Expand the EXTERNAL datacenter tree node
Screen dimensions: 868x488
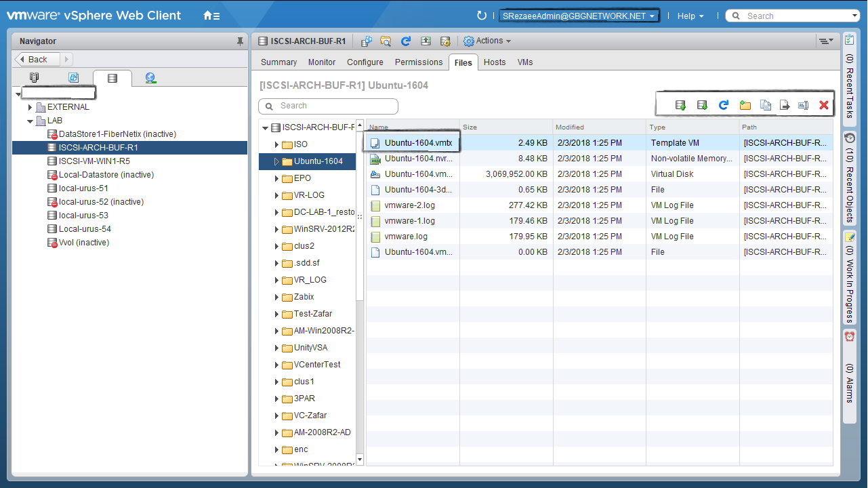click(x=30, y=107)
